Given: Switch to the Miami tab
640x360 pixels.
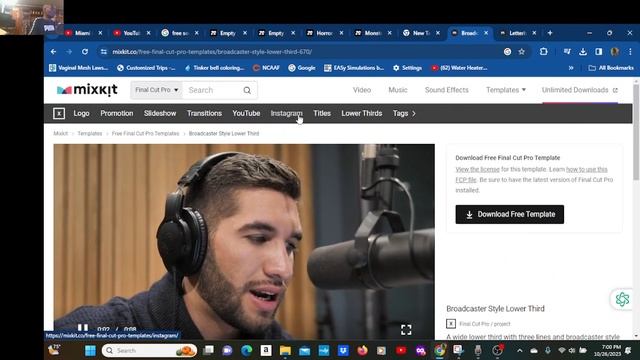Looking at the screenshot, I should pyautogui.click(x=84, y=33).
